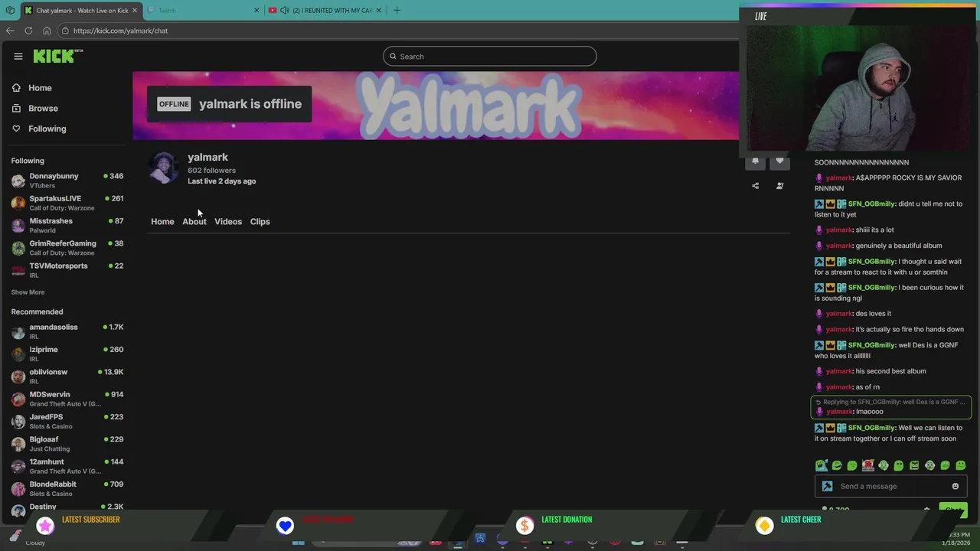Open JaredFPS recommended channel

coord(67,421)
